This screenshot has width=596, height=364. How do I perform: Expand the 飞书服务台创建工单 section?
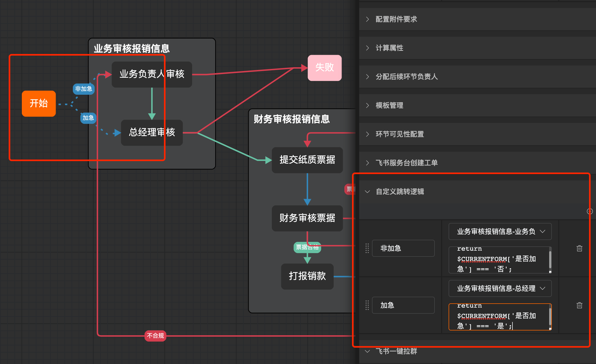coord(477,163)
